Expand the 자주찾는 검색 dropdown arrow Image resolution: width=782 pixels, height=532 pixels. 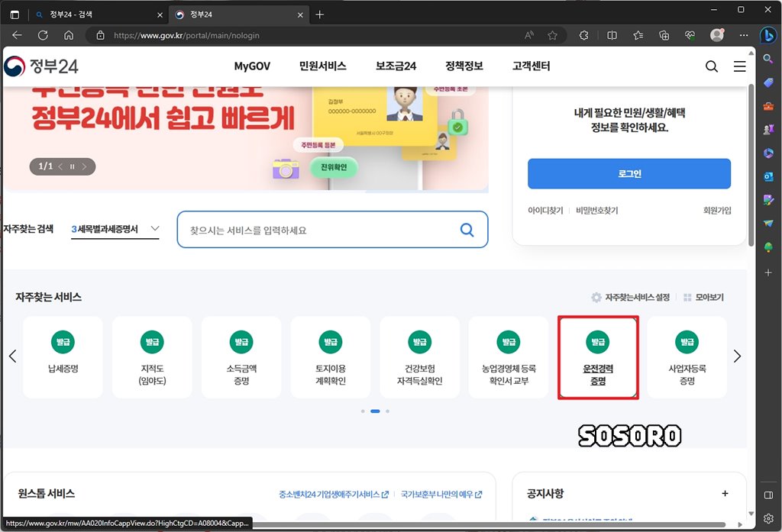pyautogui.click(x=154, y=228)
